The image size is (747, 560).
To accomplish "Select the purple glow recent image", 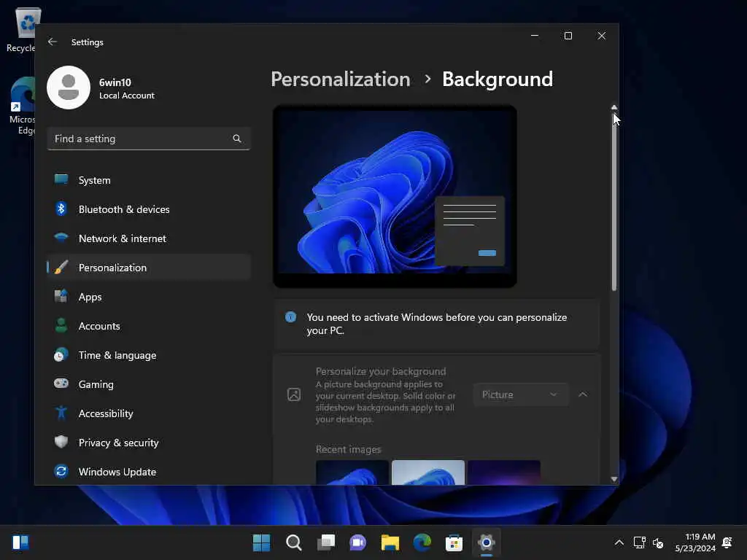I will click(x=504, y=472).
